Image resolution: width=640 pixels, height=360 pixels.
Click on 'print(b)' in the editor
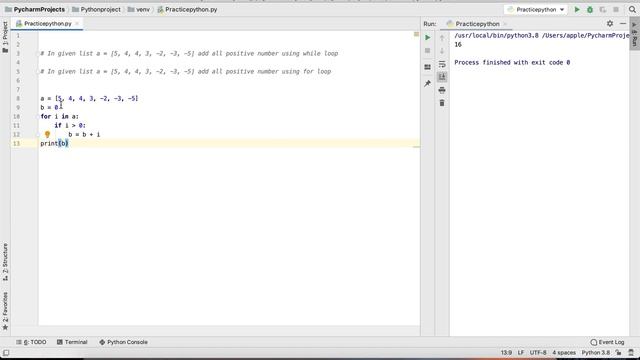coord(54,143)
